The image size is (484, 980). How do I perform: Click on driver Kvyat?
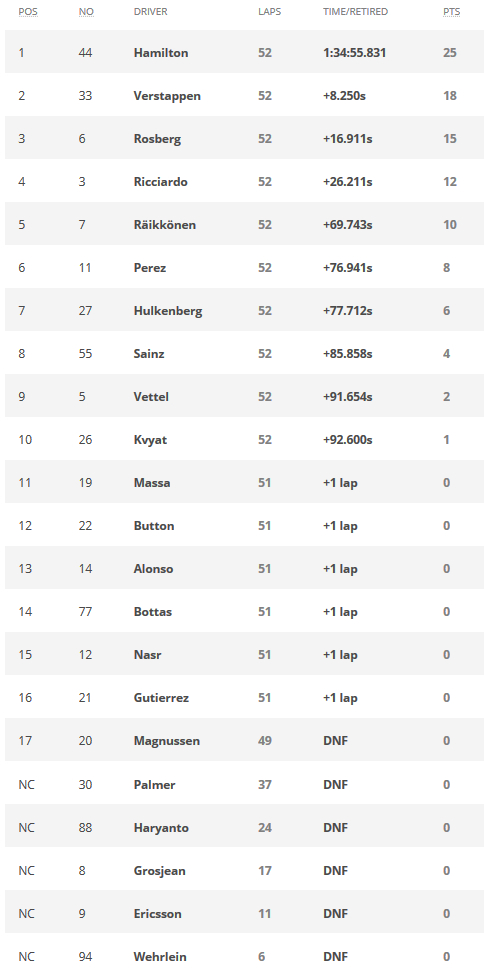[150, 440]
